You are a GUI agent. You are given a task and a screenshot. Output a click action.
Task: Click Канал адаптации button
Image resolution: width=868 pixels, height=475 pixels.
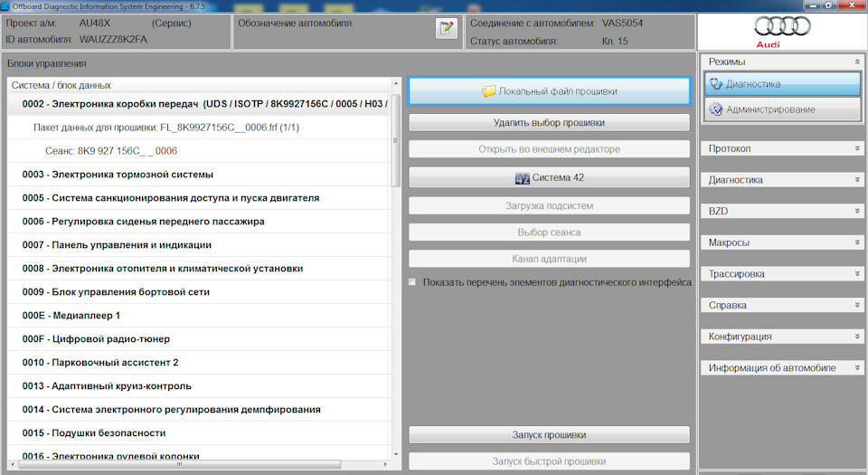pyautogui.click(x=549, y=259)
